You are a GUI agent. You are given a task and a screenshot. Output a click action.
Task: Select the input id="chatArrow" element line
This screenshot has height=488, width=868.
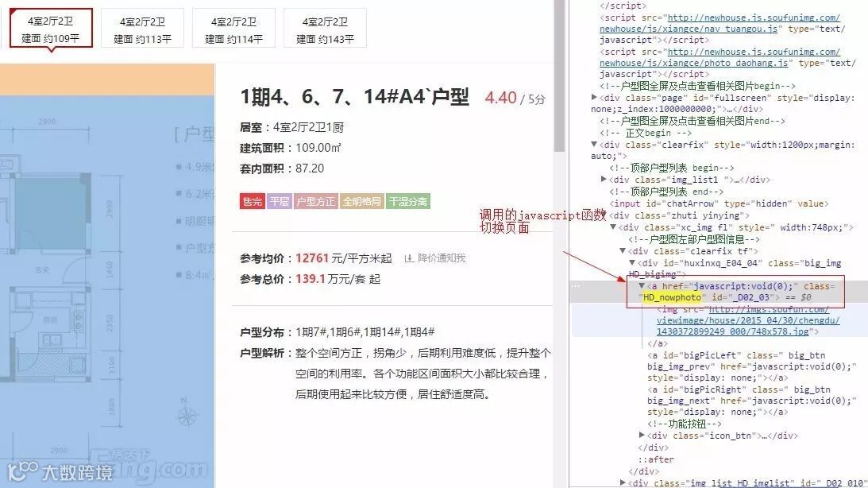coord(719,203)
